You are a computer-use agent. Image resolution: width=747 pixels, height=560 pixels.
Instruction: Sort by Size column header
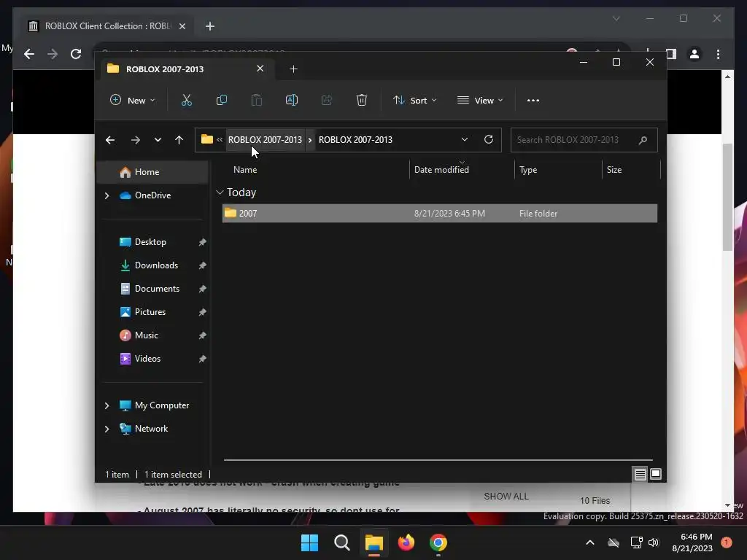[614, 170]
